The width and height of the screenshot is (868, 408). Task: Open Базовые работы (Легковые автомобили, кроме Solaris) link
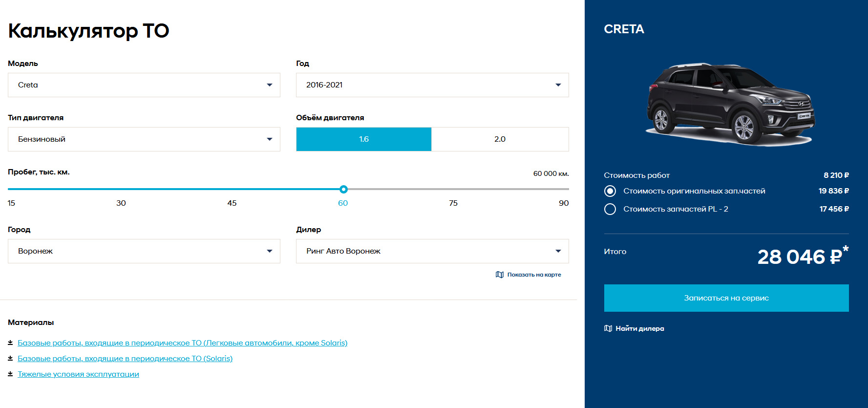[183, 343]
